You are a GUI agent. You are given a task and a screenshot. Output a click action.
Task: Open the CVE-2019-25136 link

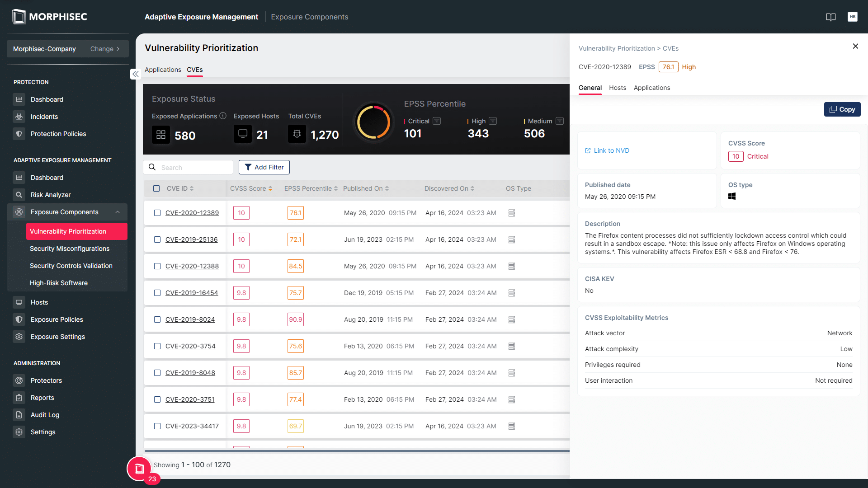191,239
